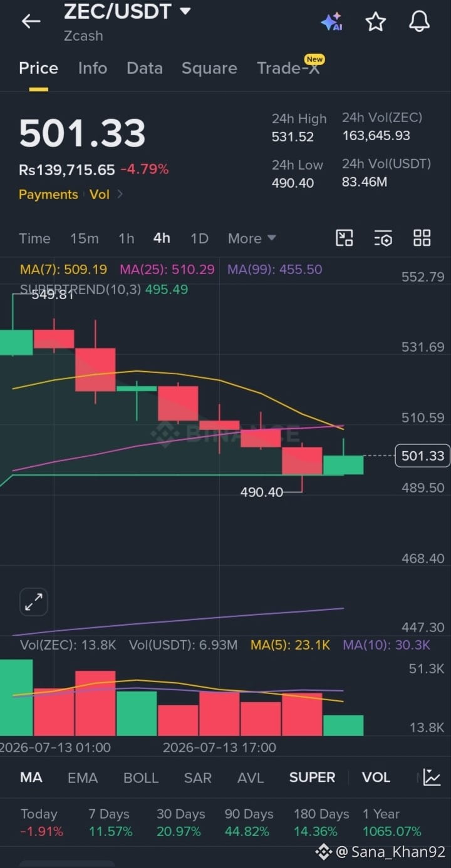Open the chart layout grid icon
The width and height of the screenshot is (451, 868).
click(422, 238)
